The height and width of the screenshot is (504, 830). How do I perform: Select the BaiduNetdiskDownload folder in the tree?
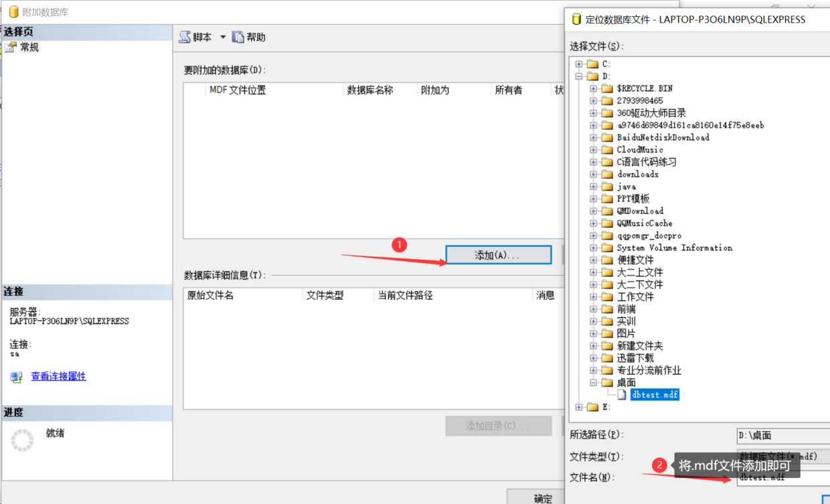click(662, 137)
